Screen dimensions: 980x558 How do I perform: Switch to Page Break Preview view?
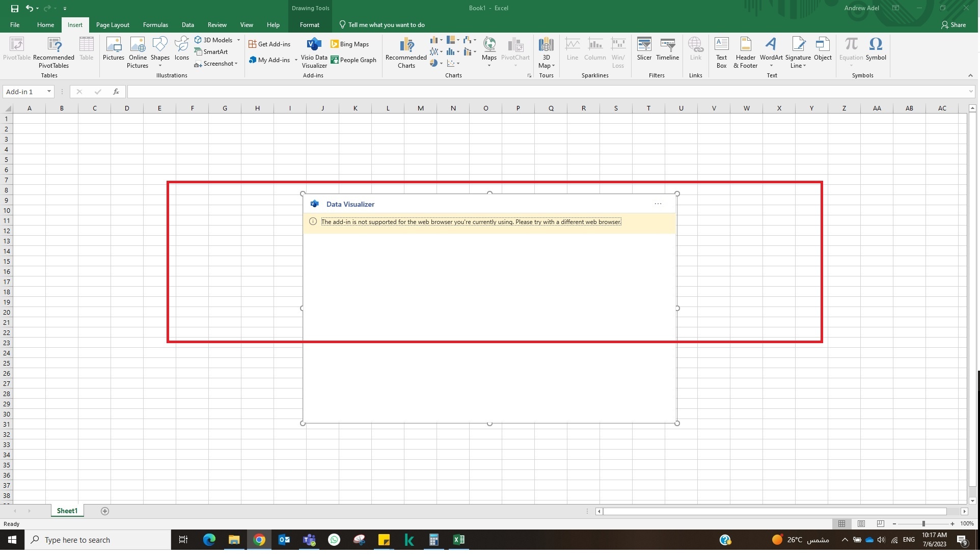(880, 524)
